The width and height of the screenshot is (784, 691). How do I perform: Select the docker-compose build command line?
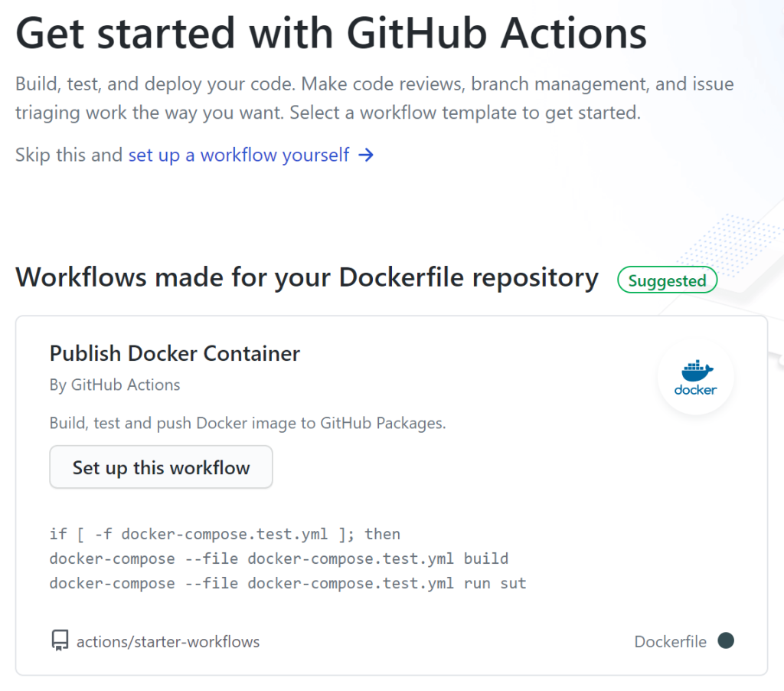[x=279, y=558]
